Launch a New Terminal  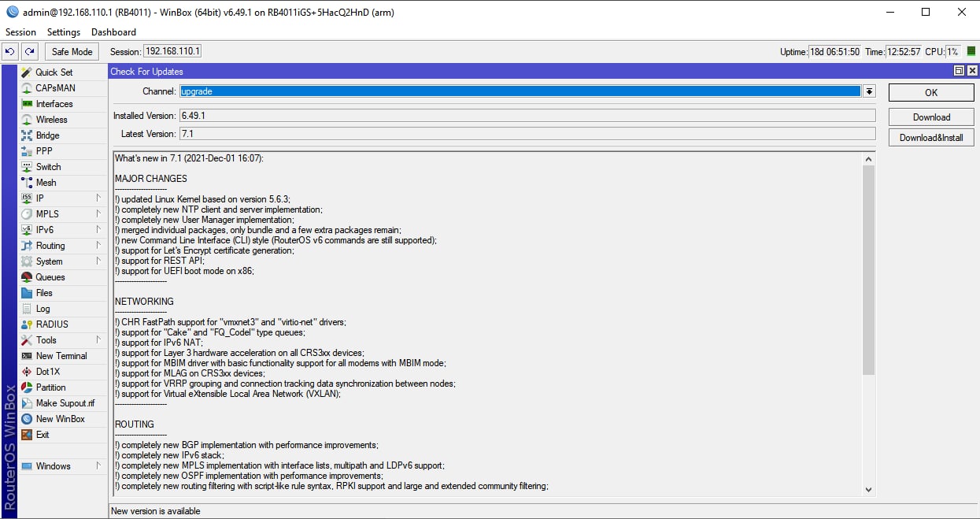pyautogui.click(x=63, y=356)
